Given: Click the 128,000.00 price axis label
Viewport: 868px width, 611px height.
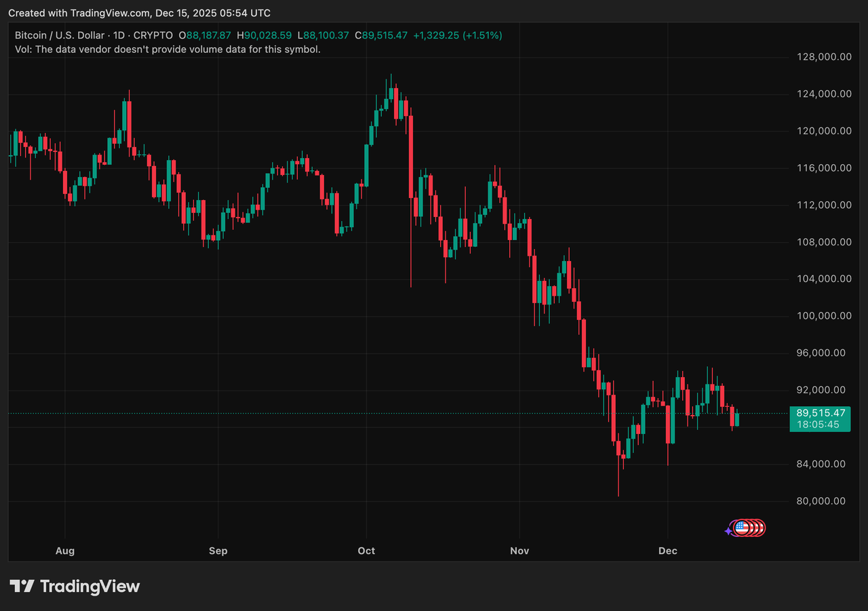Looking at the screenshot, I should [824, 57].
